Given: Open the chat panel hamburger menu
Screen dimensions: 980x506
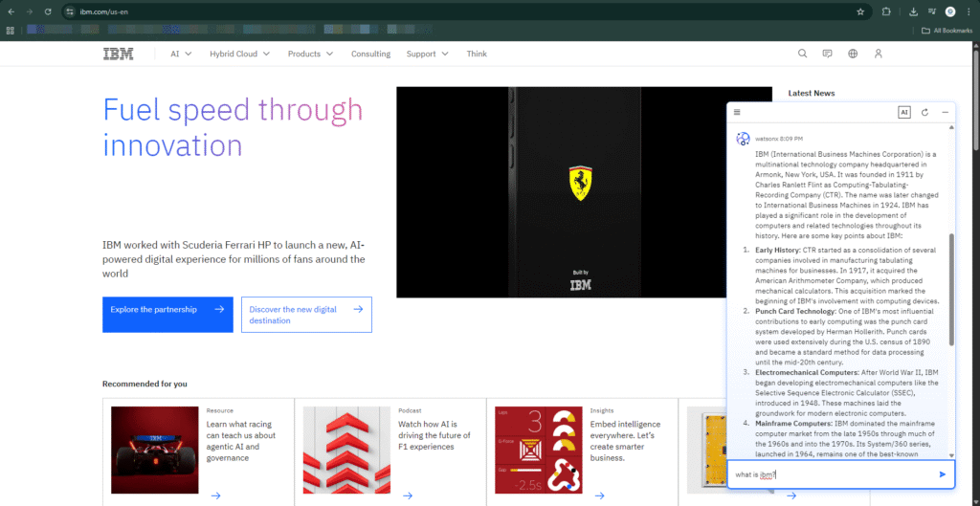Looking at the screenshot, I should (x=738, y=112).
